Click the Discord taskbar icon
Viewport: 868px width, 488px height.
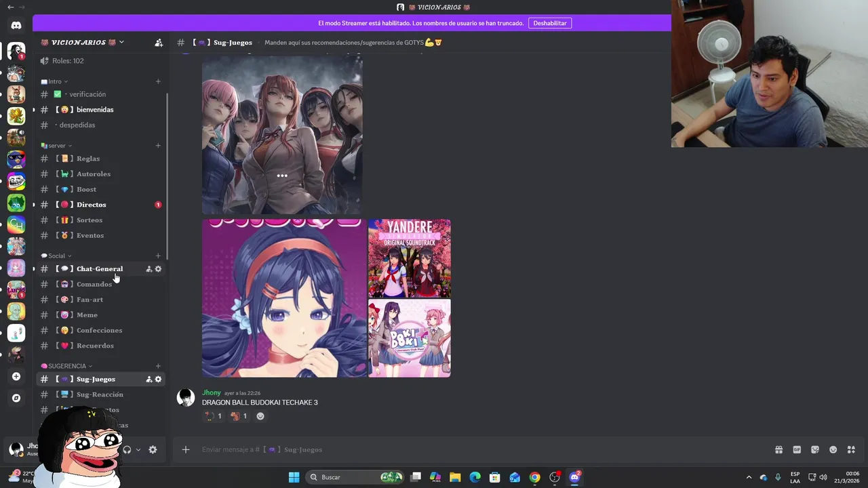coord(575,477)
